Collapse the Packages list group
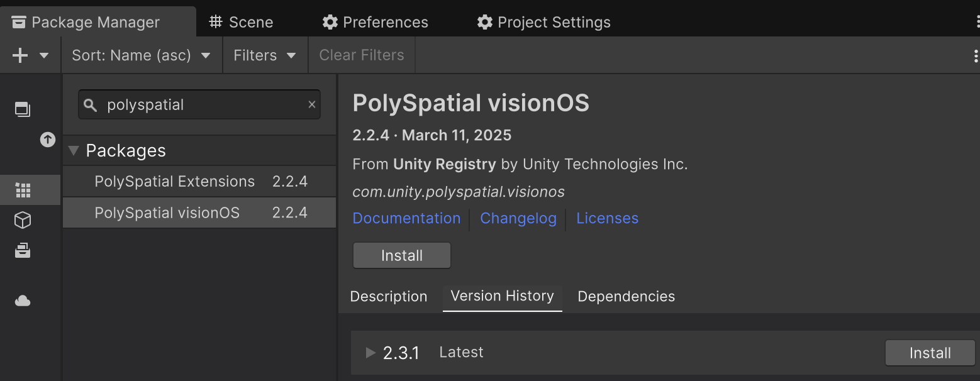The height and width of the screenshot is (381, 980). (x=74, y=151)
